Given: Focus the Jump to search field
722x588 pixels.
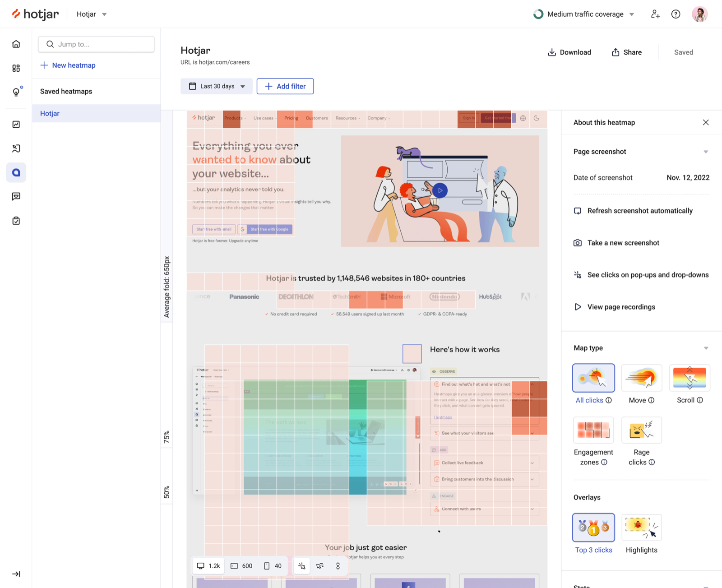Looking at the screenshot, I should (96, 44).
